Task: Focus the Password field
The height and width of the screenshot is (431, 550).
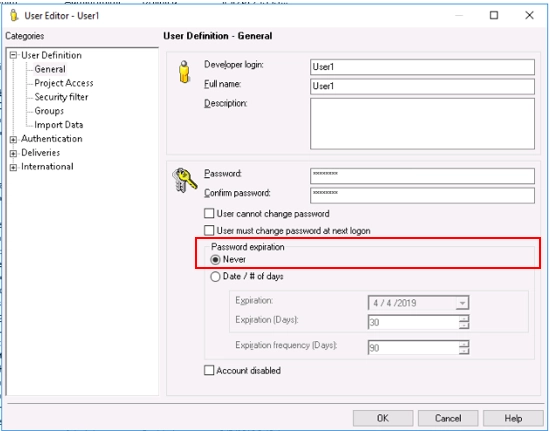Action: click(422, 176)
